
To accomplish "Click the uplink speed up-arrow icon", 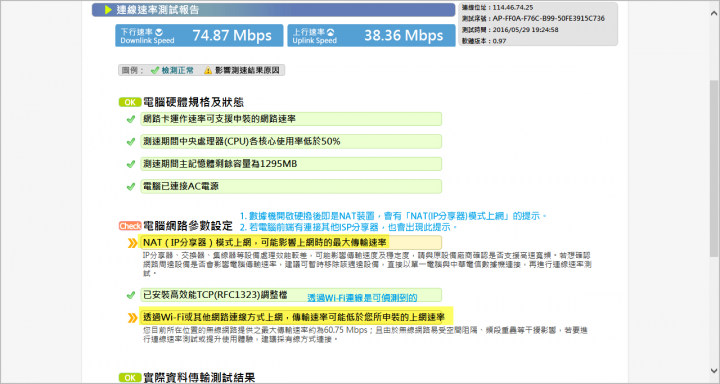I will pos(331,32).
